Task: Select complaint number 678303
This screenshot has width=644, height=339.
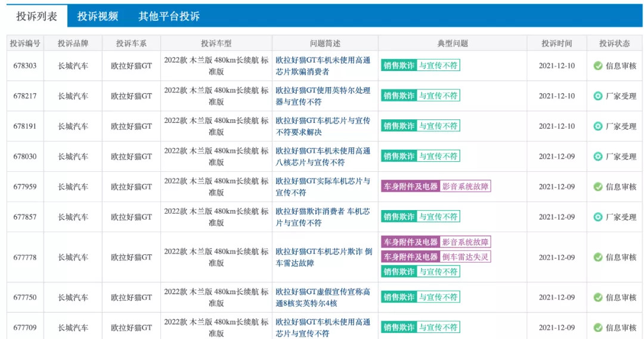Action: click(x=25, y=66)
